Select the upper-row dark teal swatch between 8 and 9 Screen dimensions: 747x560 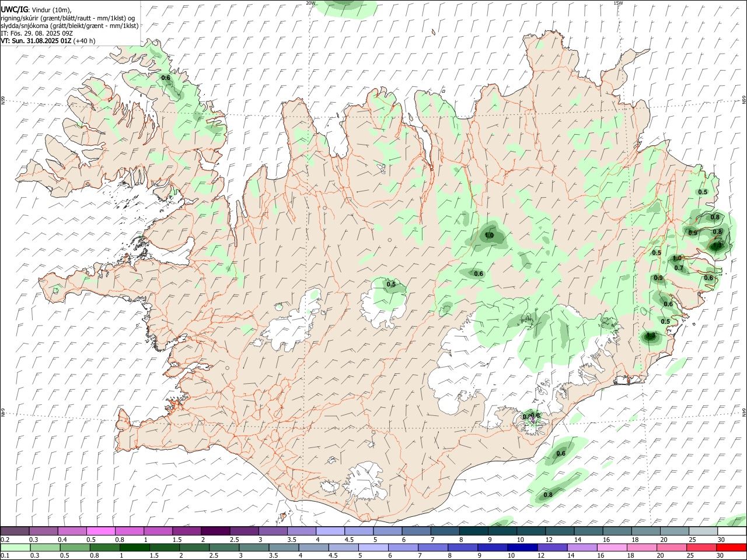[x=473, y=531]
